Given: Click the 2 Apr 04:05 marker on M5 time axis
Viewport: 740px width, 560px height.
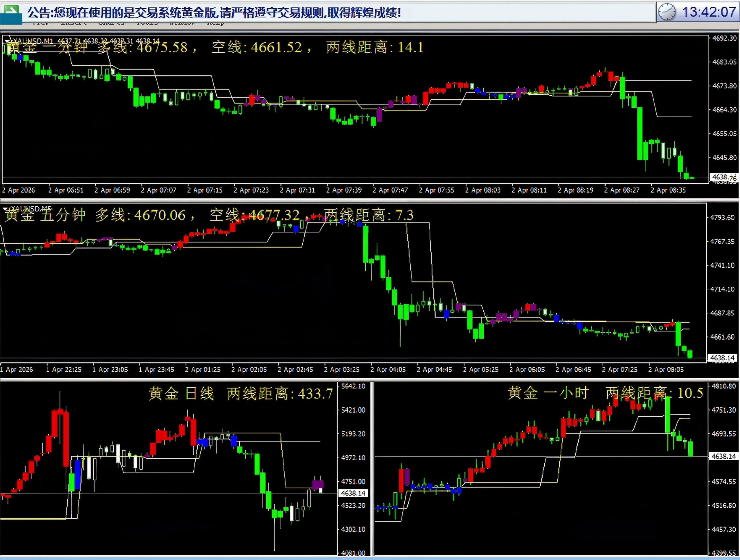Looking at the screenshot, I should click(x=388, y=370).
